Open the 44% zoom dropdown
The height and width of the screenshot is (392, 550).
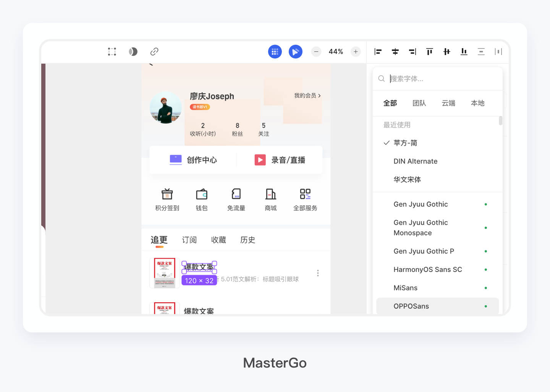[336, 52]
